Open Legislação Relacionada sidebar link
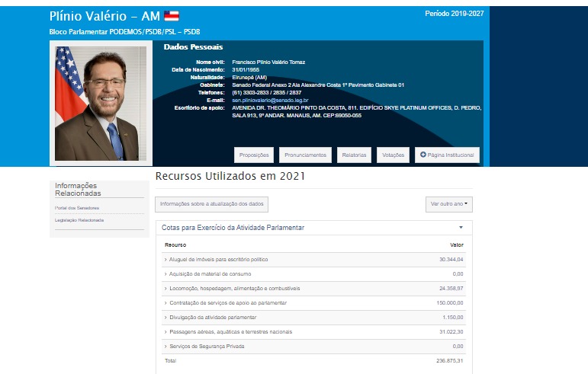The height and width of the screenshot is (374, 588). (79, 220)
